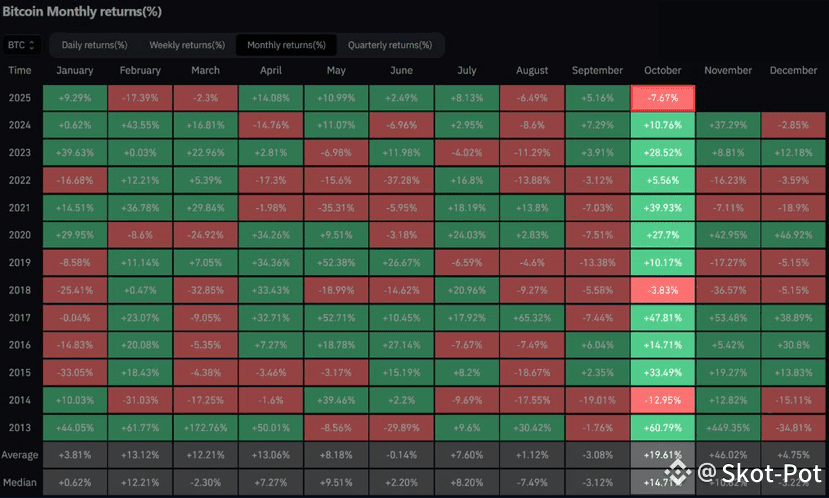Click 2025 January cell +9.29%
829x498 pixels.
point(75,98)
